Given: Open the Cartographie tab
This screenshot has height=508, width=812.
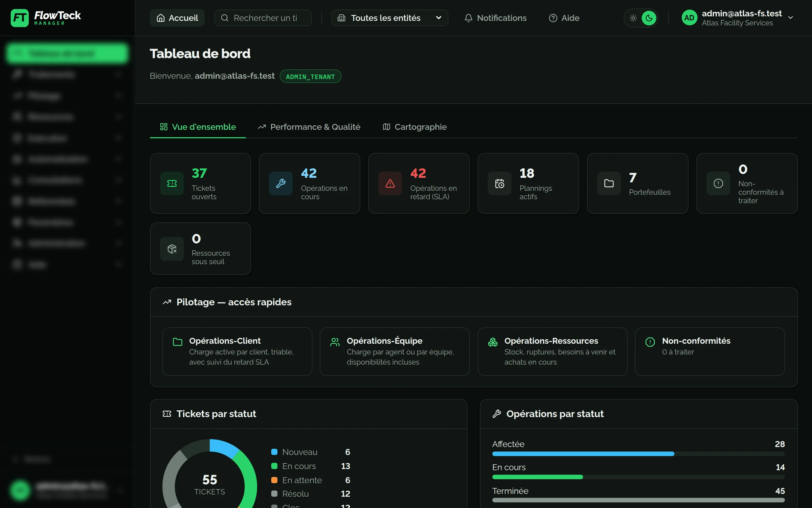Looking at the screenshot, I should pos(414,127).
